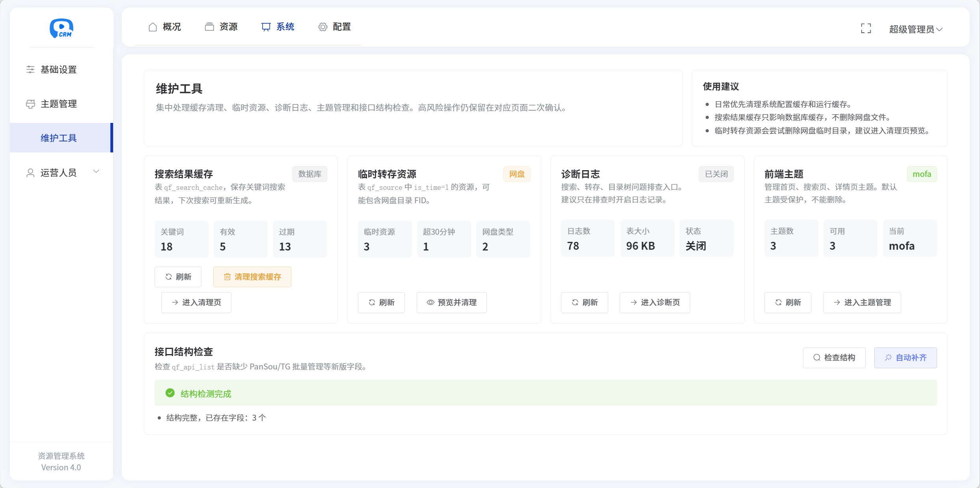The width and height of the screenshot is (980, 488).
Task: Open 基础设置 in the sidebar
Action: click(61, 70)
